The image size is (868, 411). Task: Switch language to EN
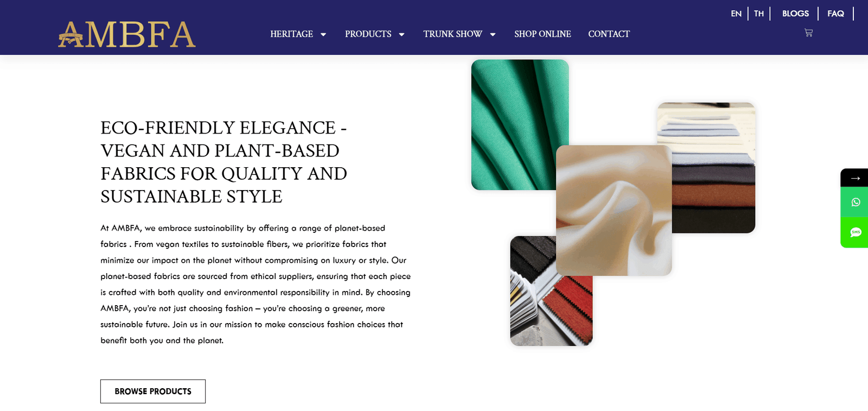click(736, 14)
